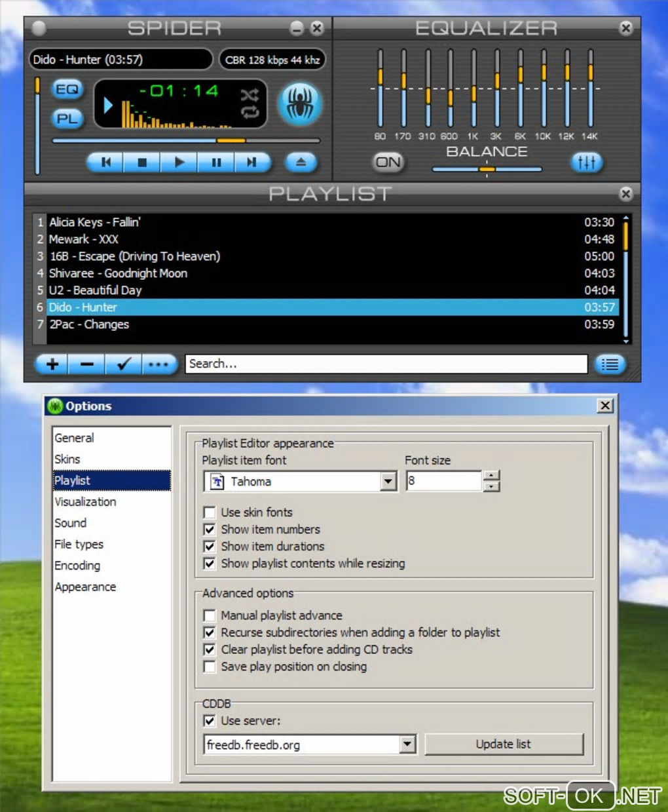Skip to previous track

coord(106,163)
